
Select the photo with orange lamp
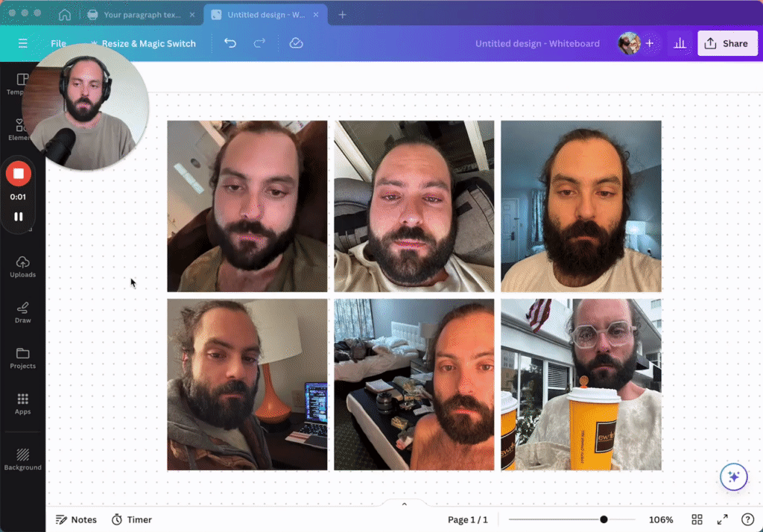[x=247, y=384]
